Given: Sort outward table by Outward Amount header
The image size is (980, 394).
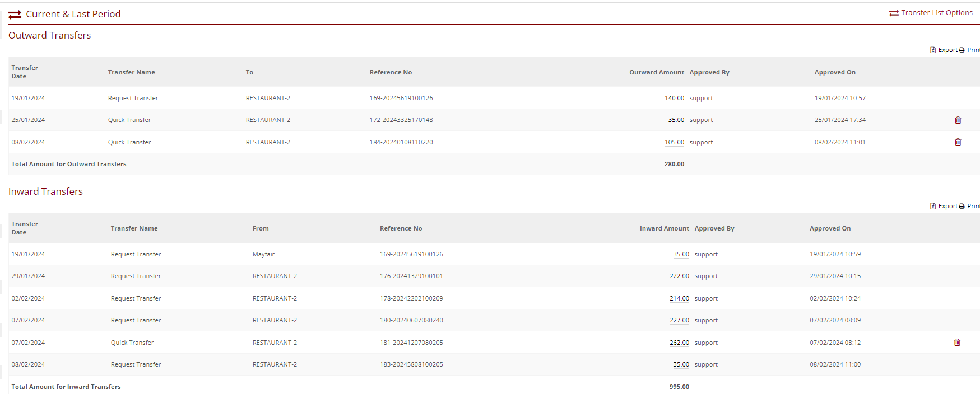Looking at the screenshot, I should 656,72.
